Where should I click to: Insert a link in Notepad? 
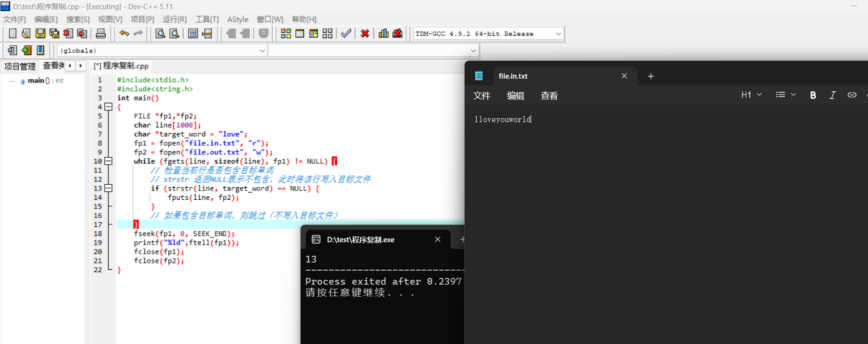852,95
